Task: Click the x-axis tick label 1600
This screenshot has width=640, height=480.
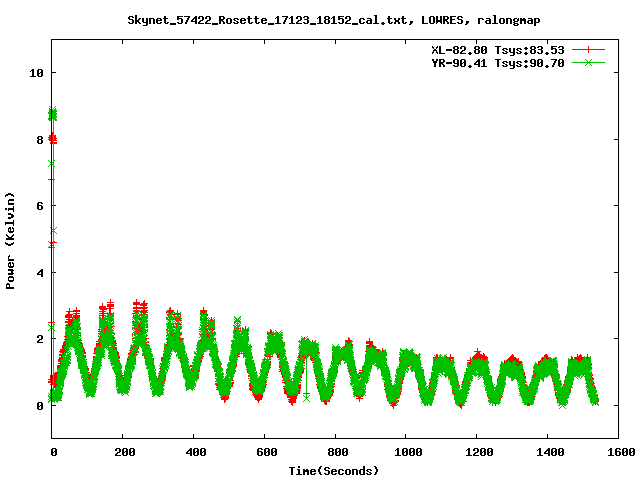Action: point(621,452)
